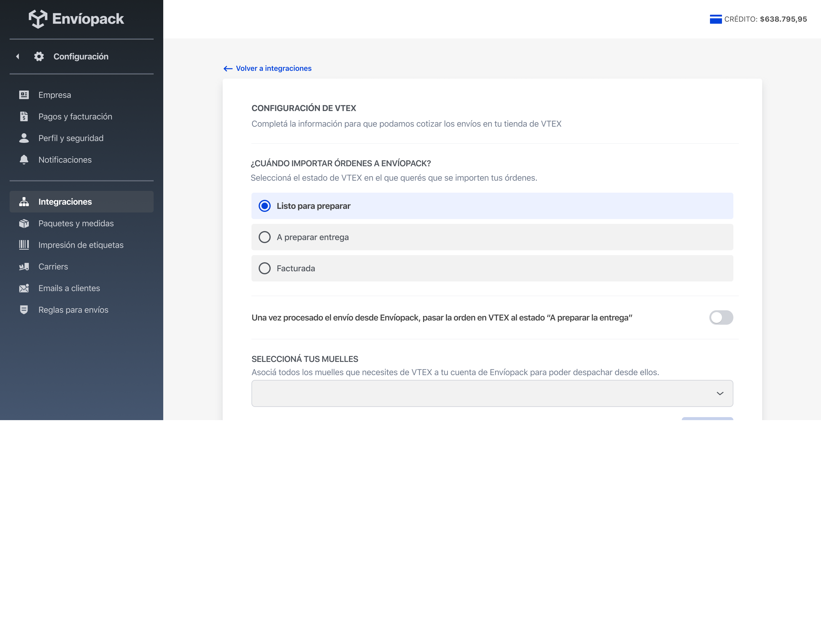Toggle the 'A preparar la entrega' switch
The image size is (821, 644).
[x=721, y=317]
